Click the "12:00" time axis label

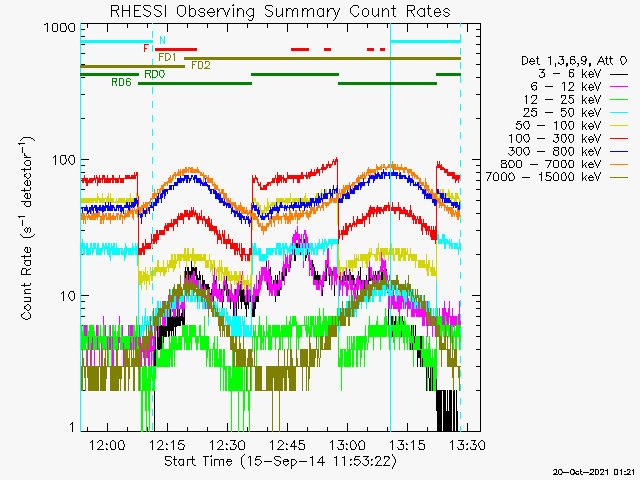[x=107, y=445]
